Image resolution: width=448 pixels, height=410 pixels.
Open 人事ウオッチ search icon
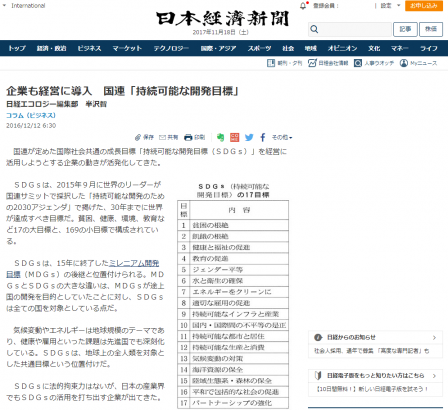(x=358, y=63)
